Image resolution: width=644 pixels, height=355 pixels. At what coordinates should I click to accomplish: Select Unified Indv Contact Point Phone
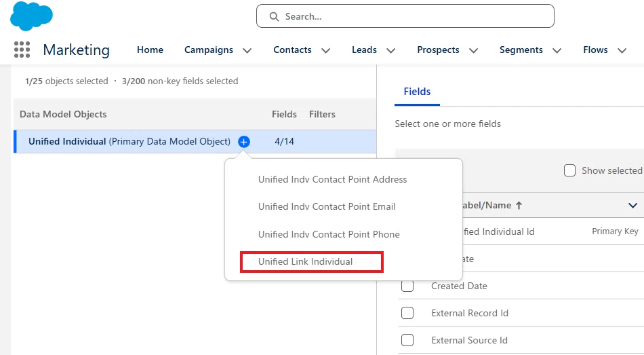point(329,234)
